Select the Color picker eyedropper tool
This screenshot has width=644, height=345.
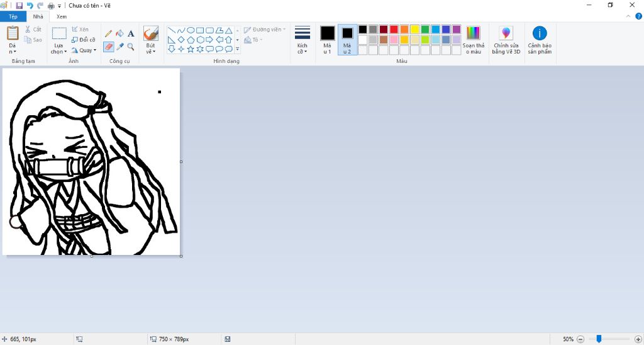(119, 47)
